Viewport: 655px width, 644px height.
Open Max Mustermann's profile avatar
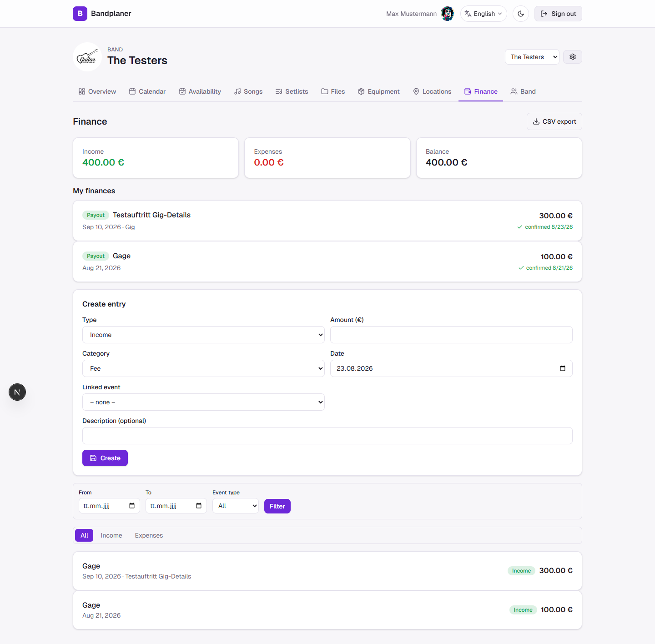(x=448, y=14)
